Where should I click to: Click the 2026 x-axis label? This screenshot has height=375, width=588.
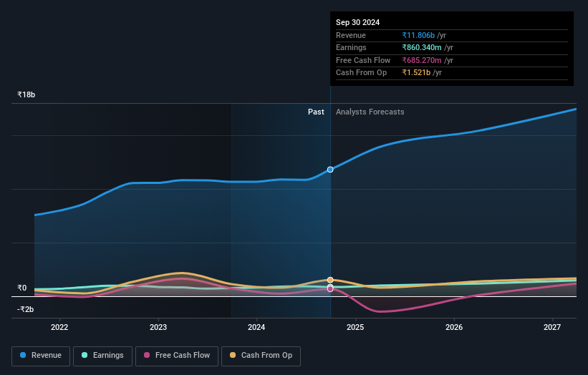454,328
